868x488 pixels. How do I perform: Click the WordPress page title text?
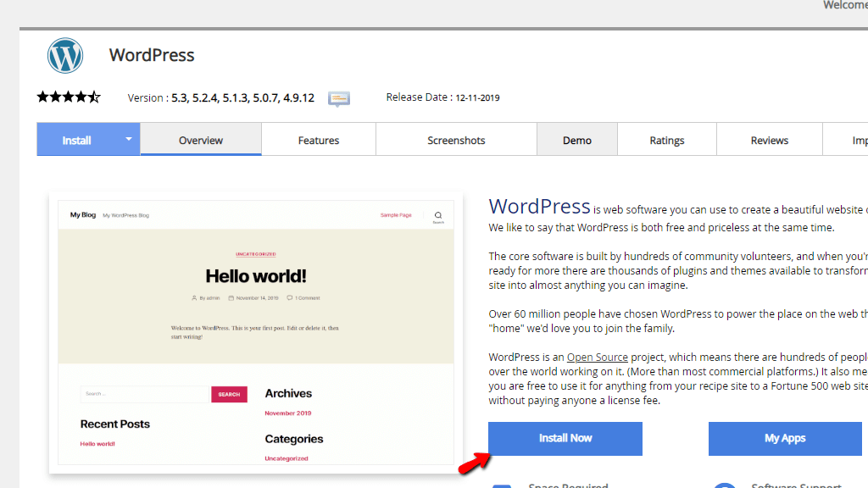tap(152, 55)
